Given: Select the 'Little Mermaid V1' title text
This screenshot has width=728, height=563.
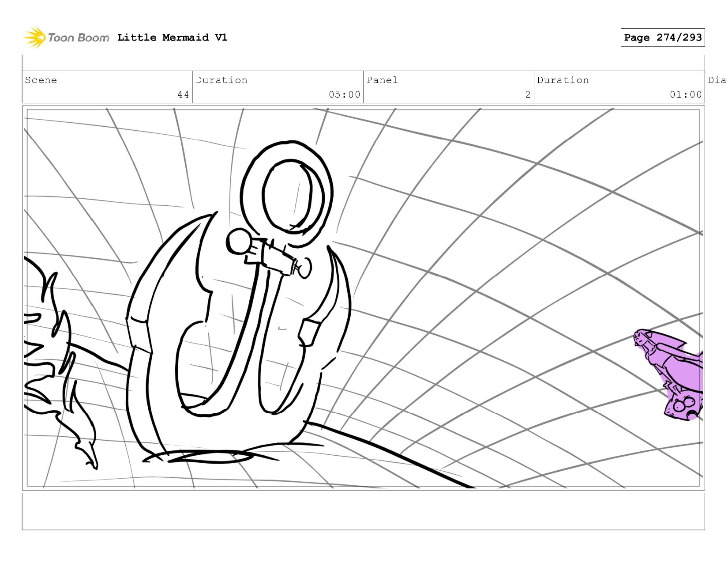Looking at the screenshot, I should point(173,38).
